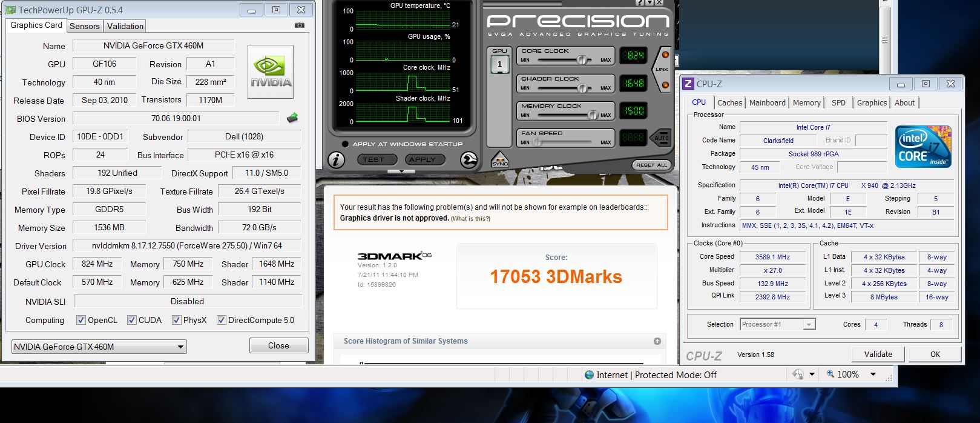This screenshot has width=980, height=423.
Task: Open the security options dropdown arrow
Action: [812, 375]
